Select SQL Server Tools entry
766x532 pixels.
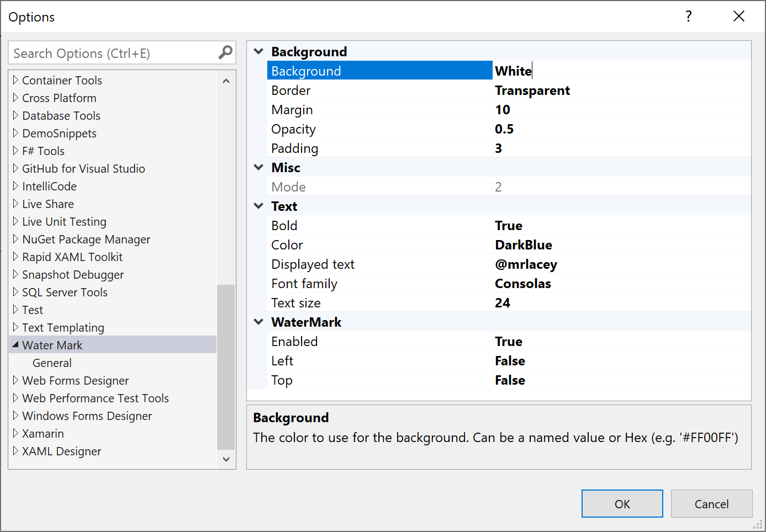(65, 292)
